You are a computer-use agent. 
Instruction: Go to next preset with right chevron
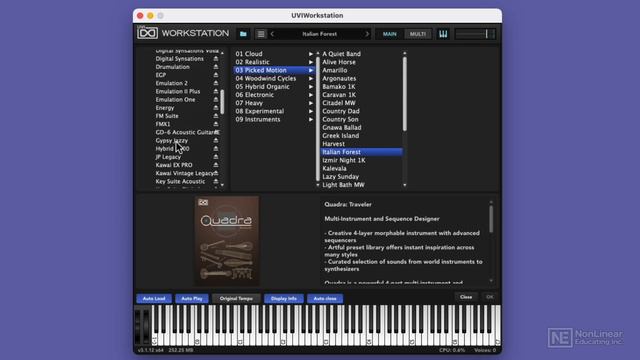pos(367,34)
